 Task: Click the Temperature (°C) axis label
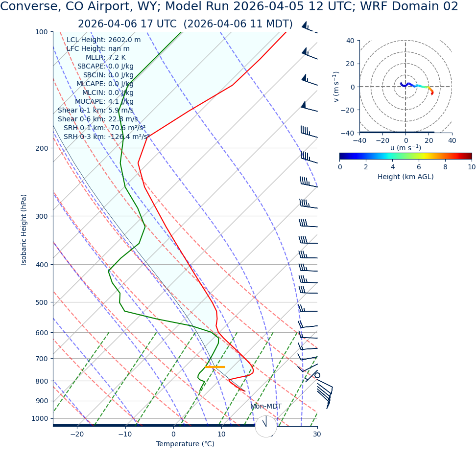pyautogui.click(x=185, y=444)
